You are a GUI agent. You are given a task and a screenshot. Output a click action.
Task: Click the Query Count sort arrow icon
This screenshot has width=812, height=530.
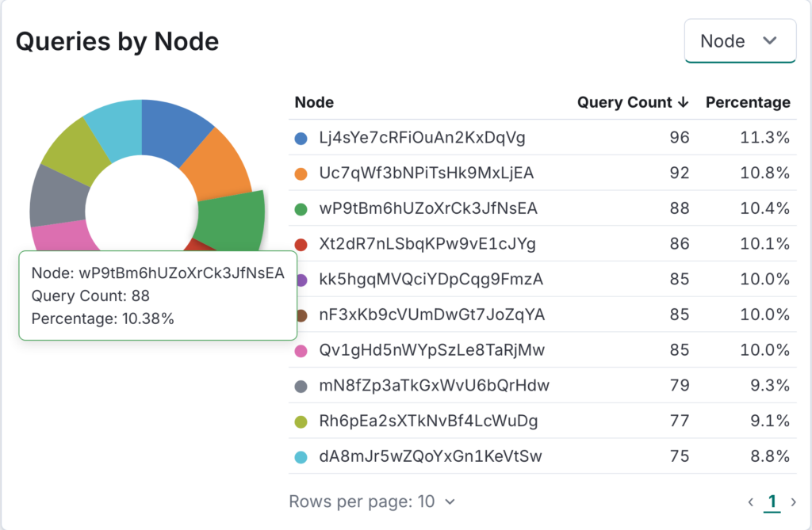coord(683,102)
